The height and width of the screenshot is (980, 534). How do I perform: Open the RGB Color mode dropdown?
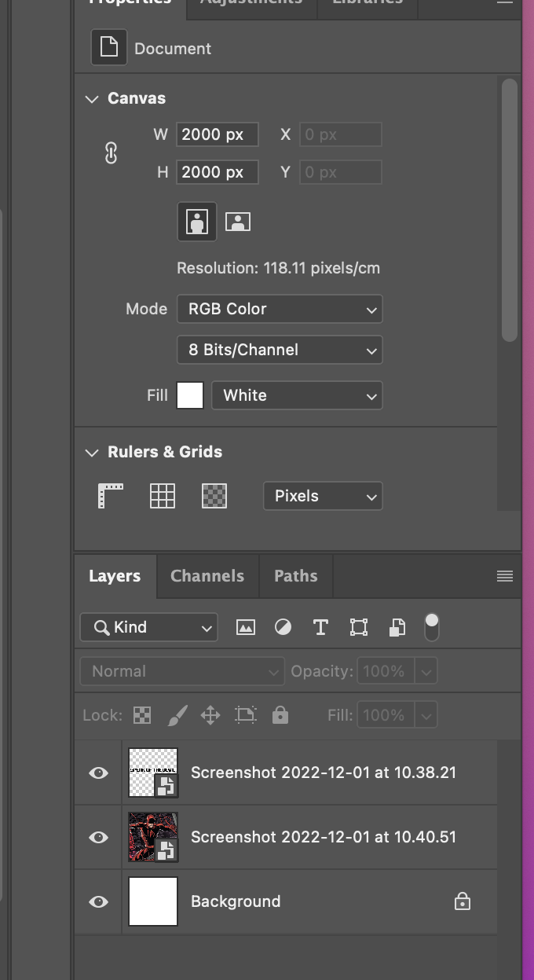click(x=280, y=309)
